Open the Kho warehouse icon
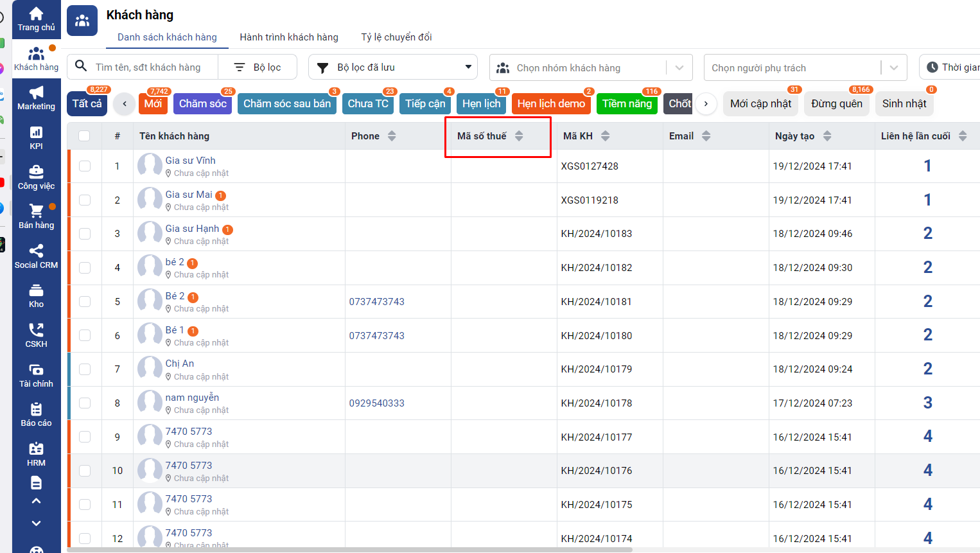This screenshot has height=553, width=980. coord(36,295)
